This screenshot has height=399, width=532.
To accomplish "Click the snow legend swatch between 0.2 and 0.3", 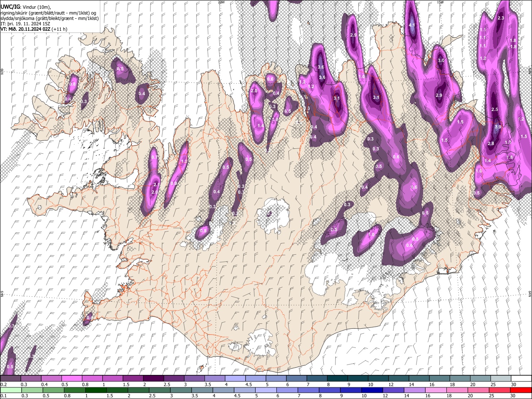I will pyautogui.click(x=11, y=379).
